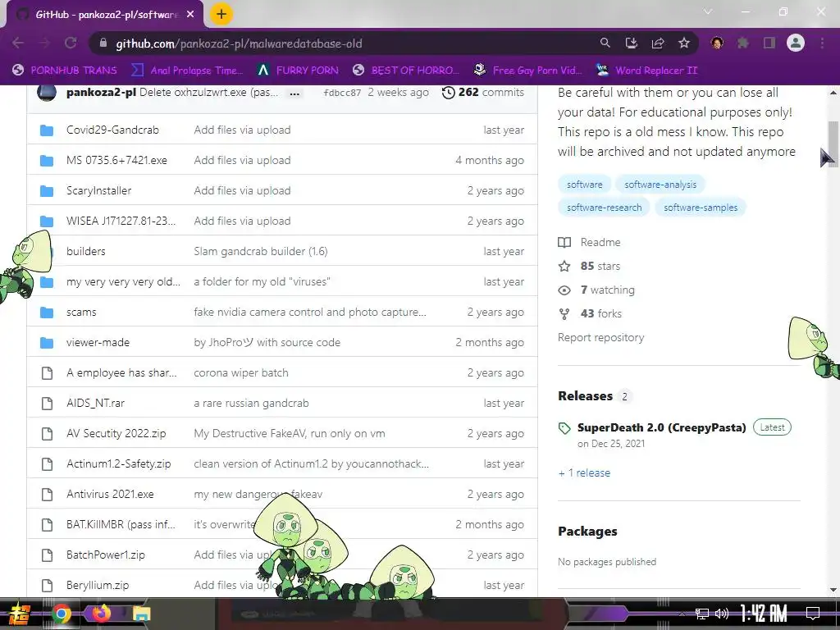
Task: Open the Chrome profile avatar
Action: tap(796, 43)
